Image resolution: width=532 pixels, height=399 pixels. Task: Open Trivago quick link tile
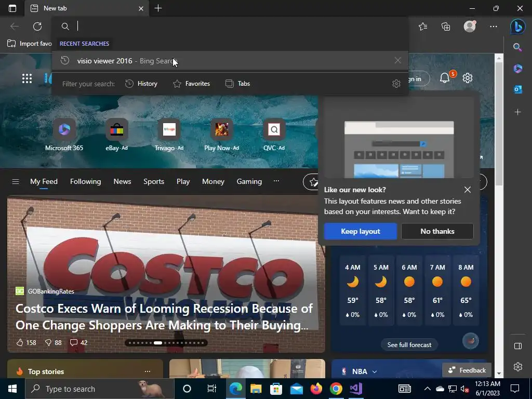169,135
